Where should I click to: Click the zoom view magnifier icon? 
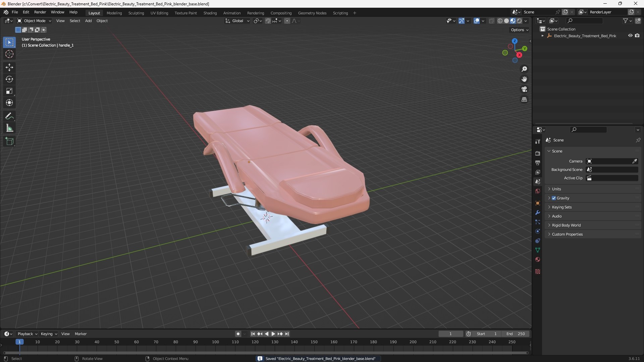pos(524,69)
